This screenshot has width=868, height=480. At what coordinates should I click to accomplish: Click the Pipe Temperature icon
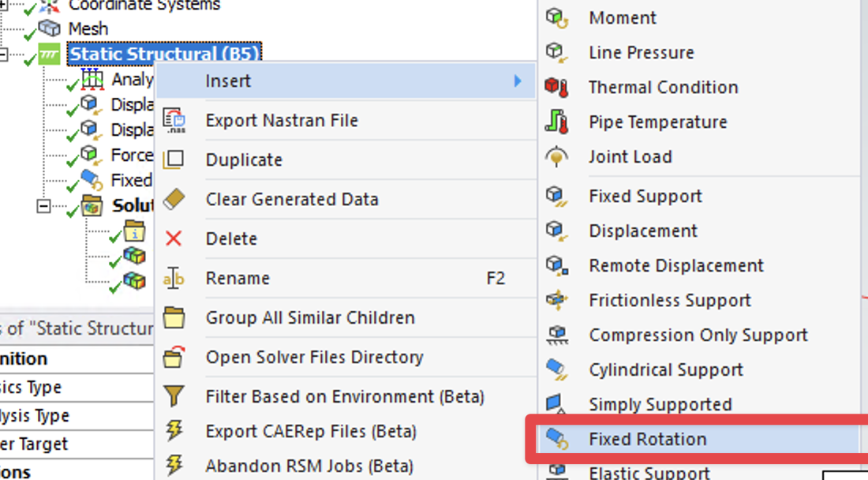pyautogui.click(x=557, y=122)
